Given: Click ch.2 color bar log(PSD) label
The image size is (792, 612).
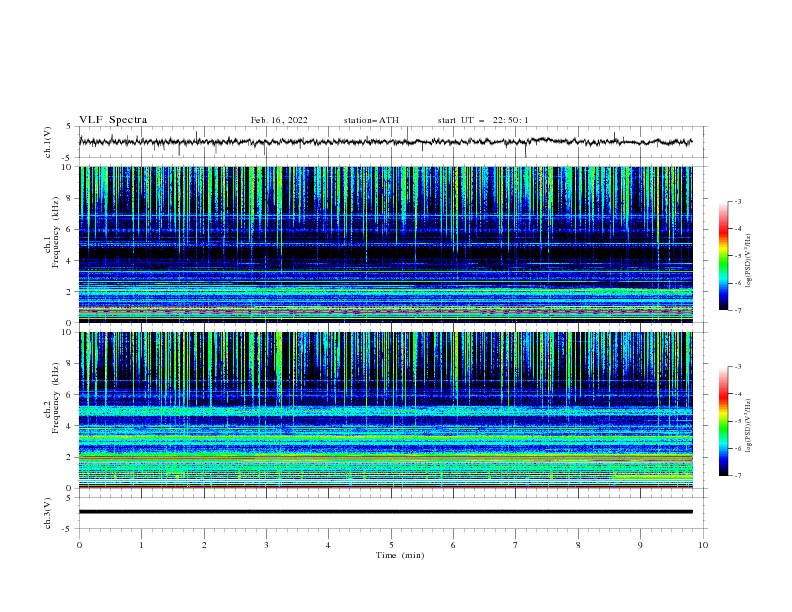Looking at the screenshot, I should 749,426.
